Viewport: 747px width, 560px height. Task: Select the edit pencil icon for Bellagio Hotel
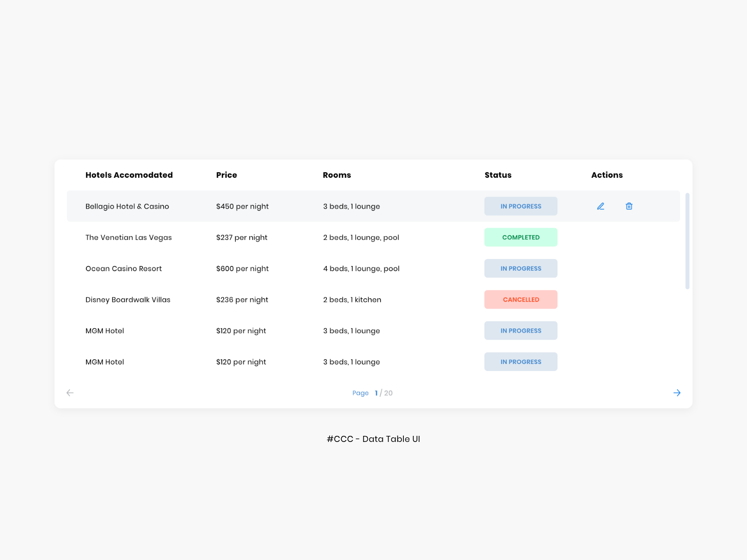tap(600, 206)
